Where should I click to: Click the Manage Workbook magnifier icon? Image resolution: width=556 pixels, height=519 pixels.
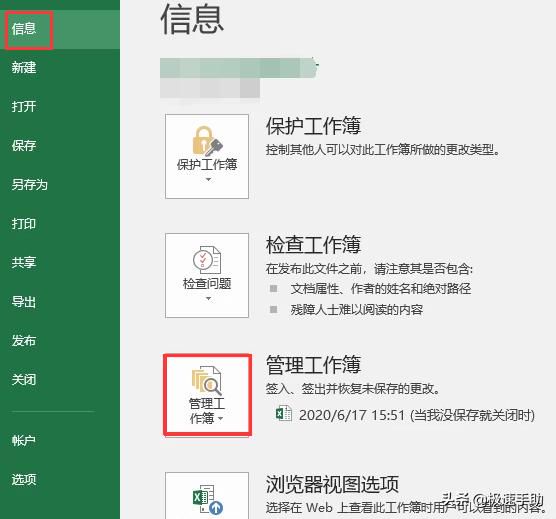(x=207, y=380)
